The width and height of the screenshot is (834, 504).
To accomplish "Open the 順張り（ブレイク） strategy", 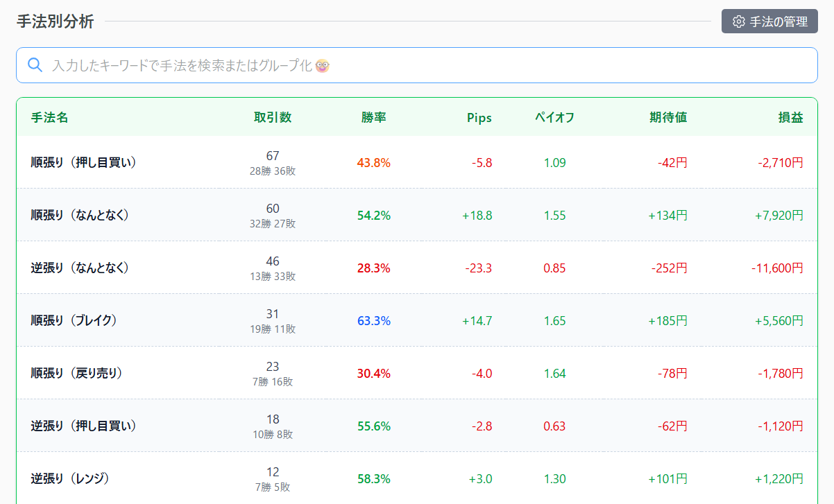I will pyautogui.click(x=74, y=320).
